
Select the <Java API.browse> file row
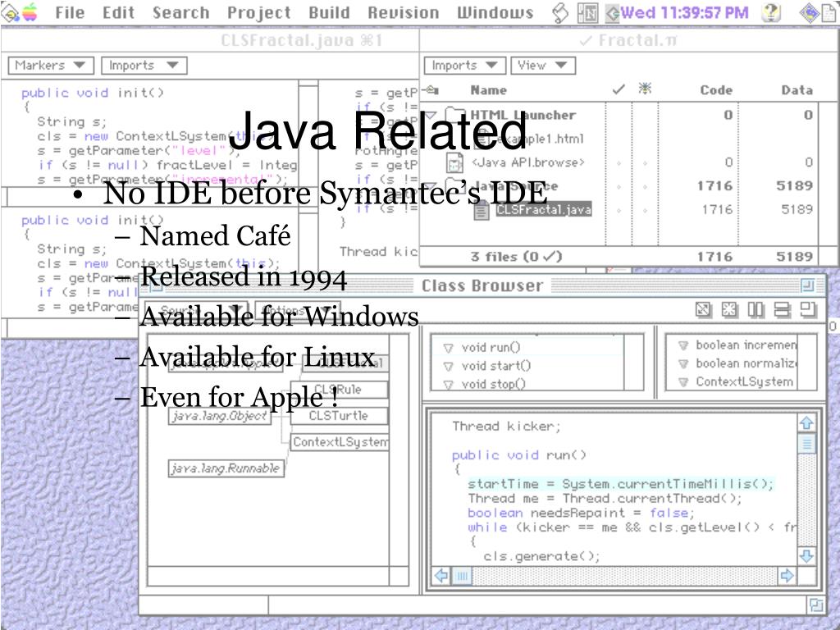527,162
